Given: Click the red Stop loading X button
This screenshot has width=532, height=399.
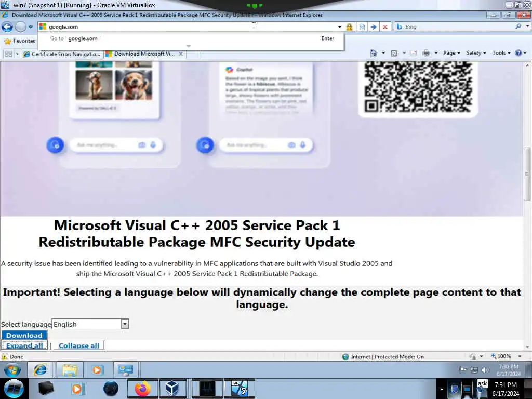Looking at the screenshot, I should point(385,27).
